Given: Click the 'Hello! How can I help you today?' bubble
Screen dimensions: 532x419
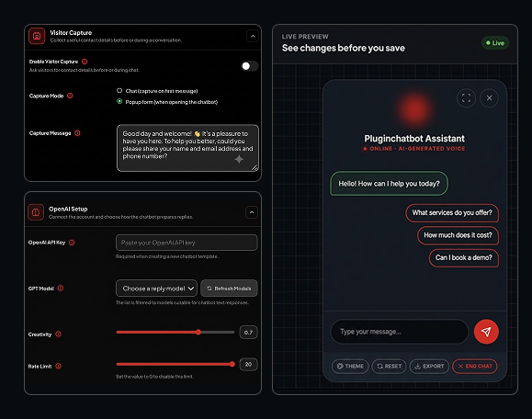Looking at the screenshot, I should (389, 184).
